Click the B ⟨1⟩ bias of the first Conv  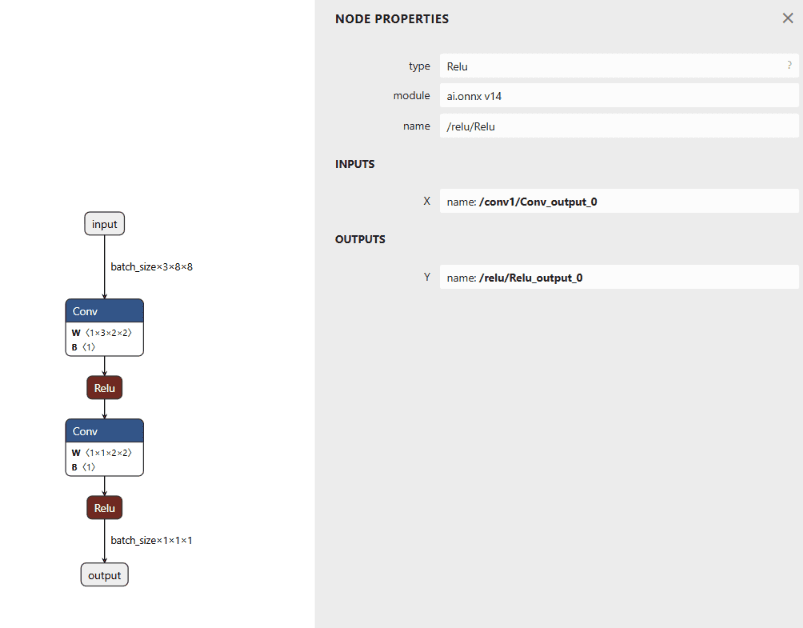[83, 347]
